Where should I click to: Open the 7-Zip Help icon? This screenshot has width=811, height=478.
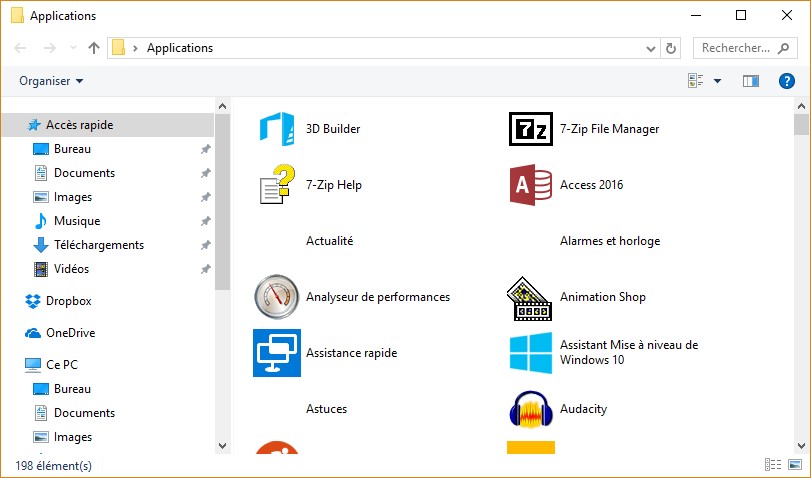point(277,185)
